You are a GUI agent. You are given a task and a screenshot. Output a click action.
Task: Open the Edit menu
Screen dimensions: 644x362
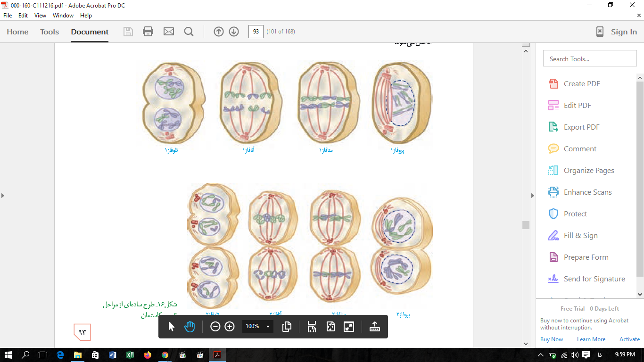(23, 15)
